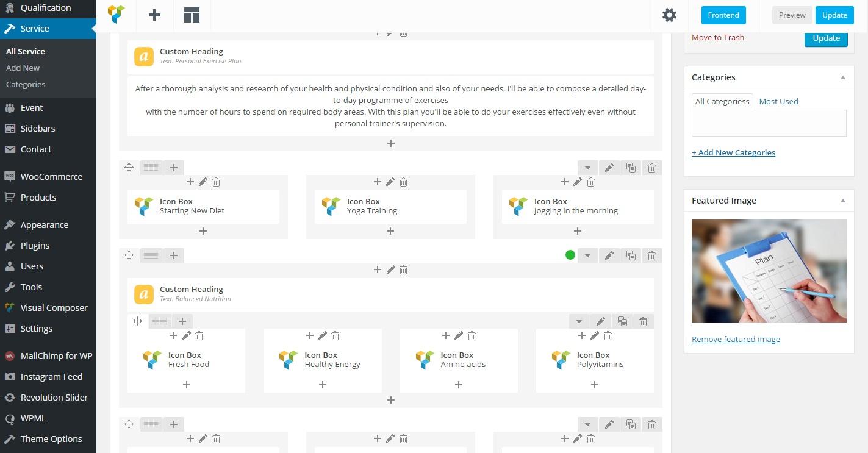Collapse the Categories panel

(x=843, y=77)
